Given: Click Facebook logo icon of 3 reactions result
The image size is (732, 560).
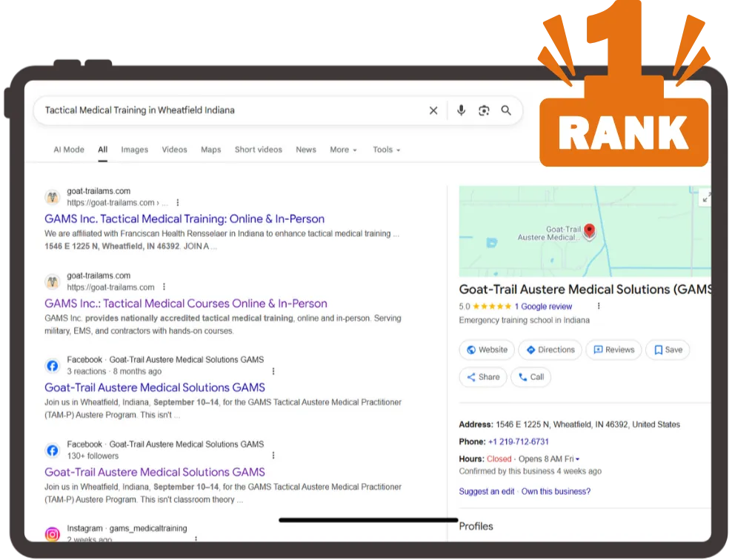Looking at the screenshot, I should [x=53, y=366].
